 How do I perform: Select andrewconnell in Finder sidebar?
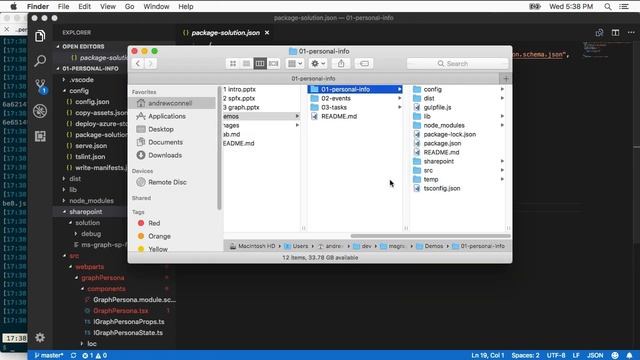click(171, 103)
